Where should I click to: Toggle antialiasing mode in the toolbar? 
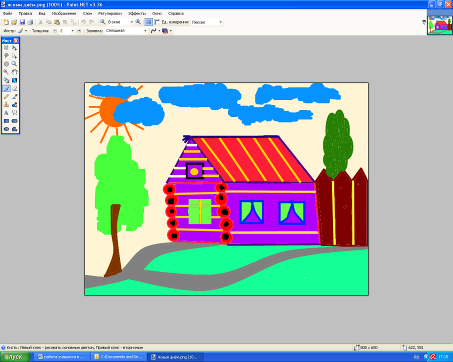click(x=155, y=31)
